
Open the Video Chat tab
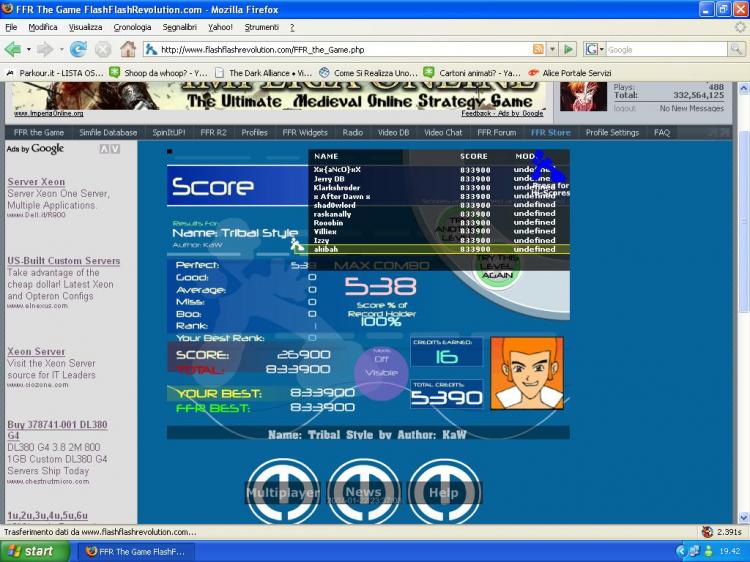(443, 132)
